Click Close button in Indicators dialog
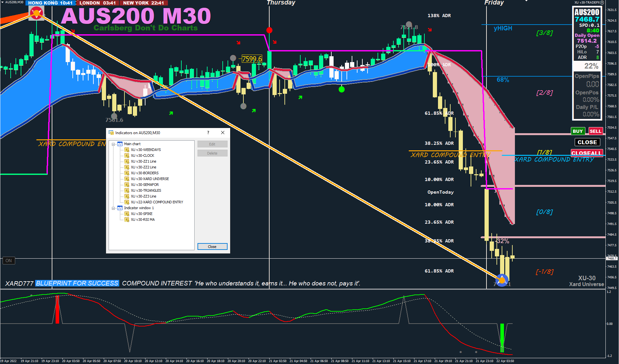The image size is (619, 364). pyautogui.click(x=212, y=247)
